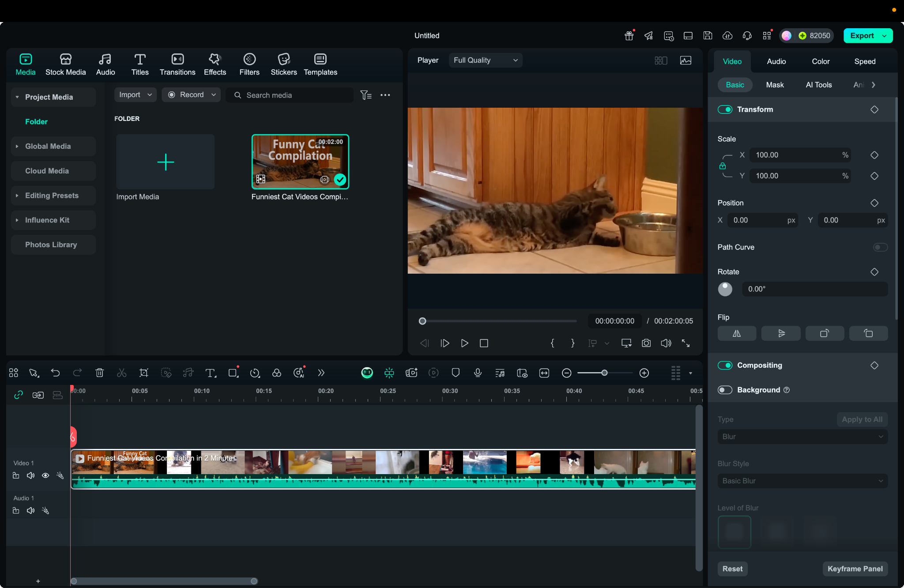The image size is (904, 588).
Task: Open the Export dropdown arrow
Action: coord(884,36)
